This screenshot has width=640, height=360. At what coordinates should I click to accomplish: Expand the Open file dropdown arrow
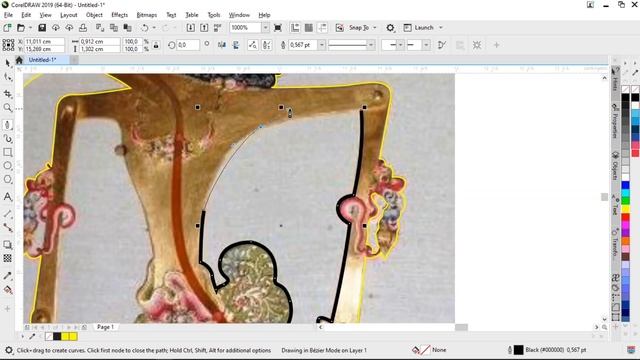pyautogui.click(x=30, y=28)
